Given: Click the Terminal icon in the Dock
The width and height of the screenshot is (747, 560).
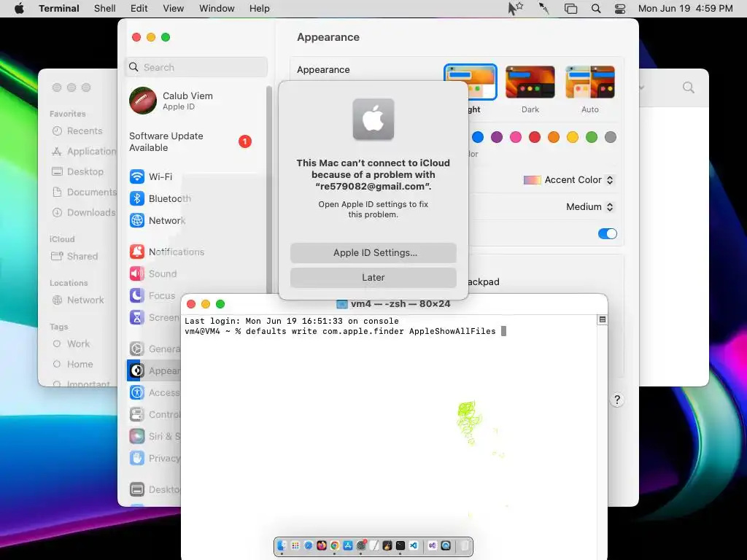Looking at the screenshot, I should coord(400,545).
